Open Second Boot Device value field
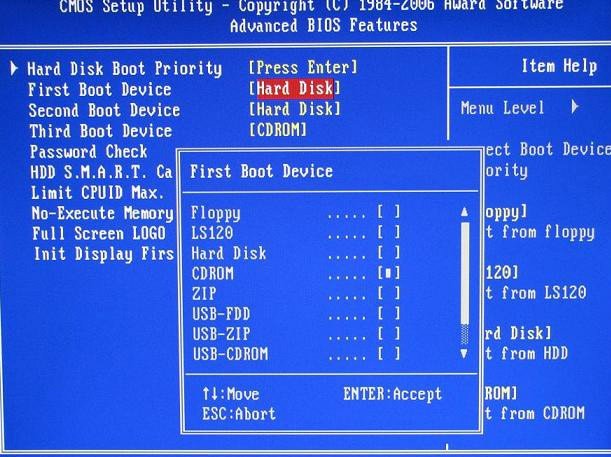This screenshot has width=611, height=457. tap(294, 110)
